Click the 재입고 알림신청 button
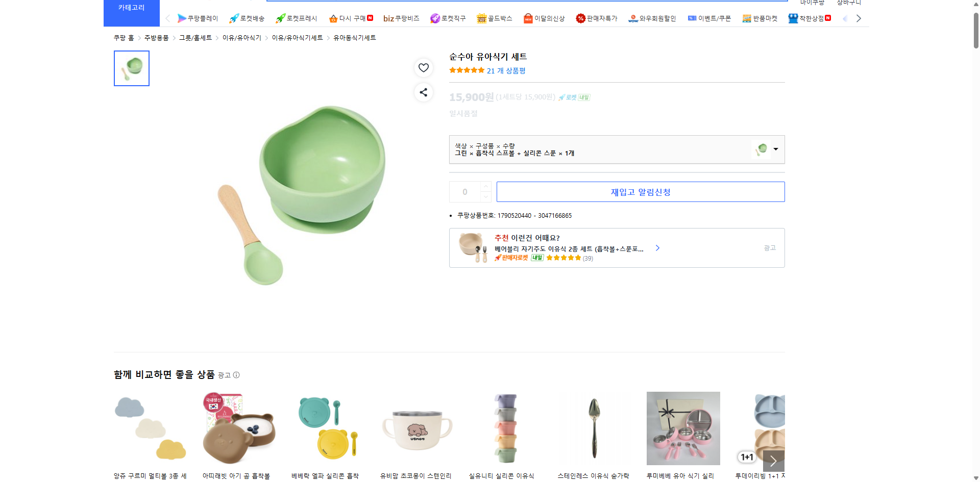Viewport: 980px width, 482px height. point(641,191)
